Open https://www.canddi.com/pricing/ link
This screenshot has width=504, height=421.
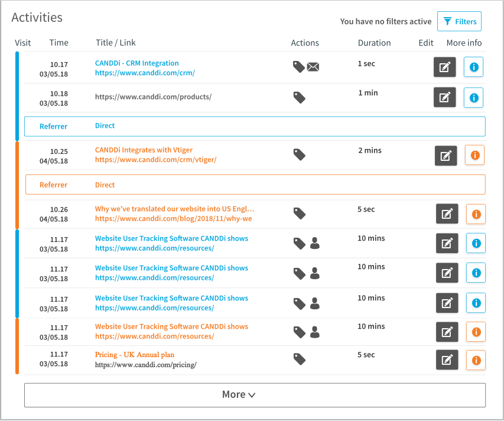pyautogui.click(x=145, y=365)
